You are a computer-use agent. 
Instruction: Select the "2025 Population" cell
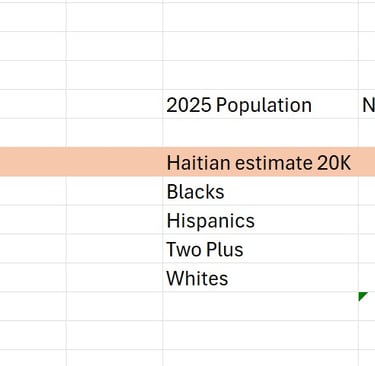click(261, 104)
